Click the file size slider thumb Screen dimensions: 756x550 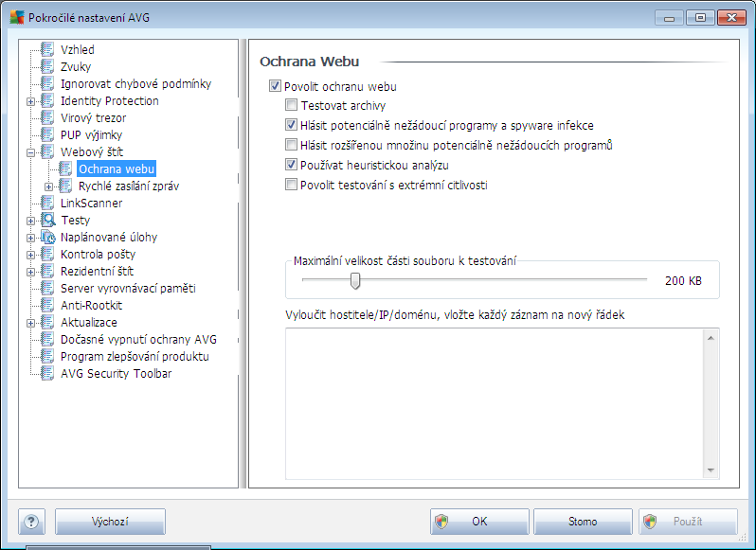[355, 280]
